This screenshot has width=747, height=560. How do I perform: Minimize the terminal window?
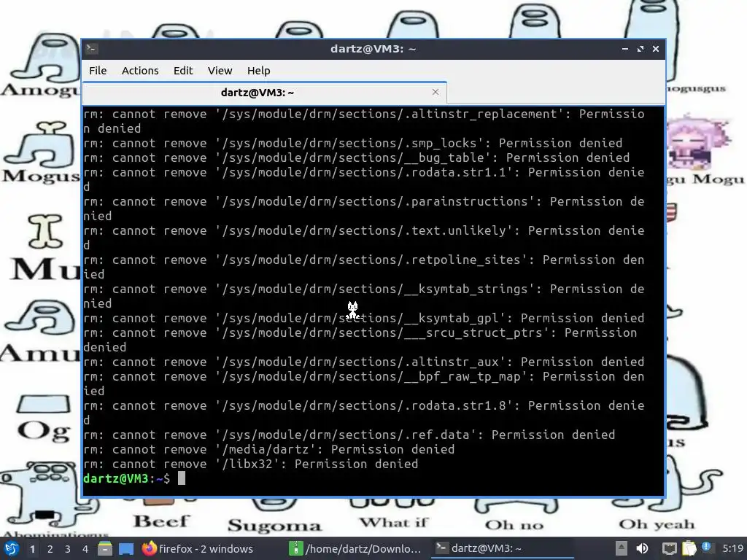tap(625, 49)
